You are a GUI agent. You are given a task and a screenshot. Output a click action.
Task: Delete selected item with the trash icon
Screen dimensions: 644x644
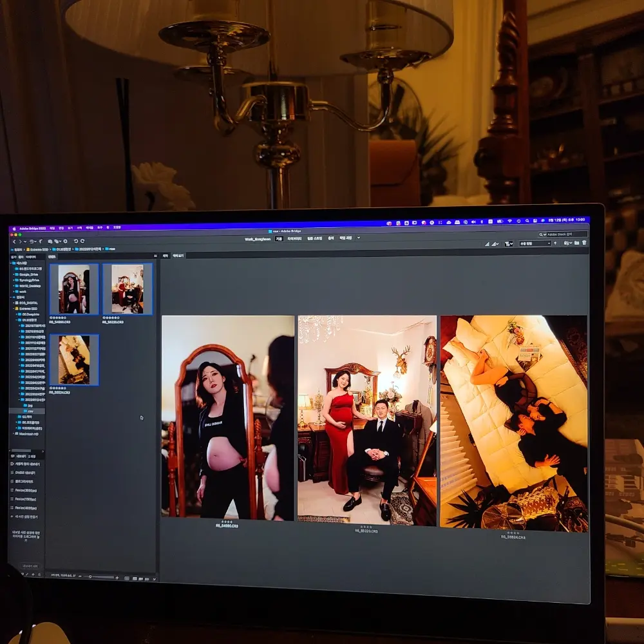[584, 243]
